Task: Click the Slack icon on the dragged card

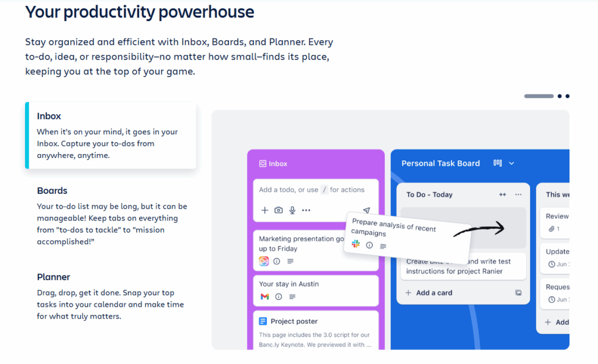Action: coord(356,244)
